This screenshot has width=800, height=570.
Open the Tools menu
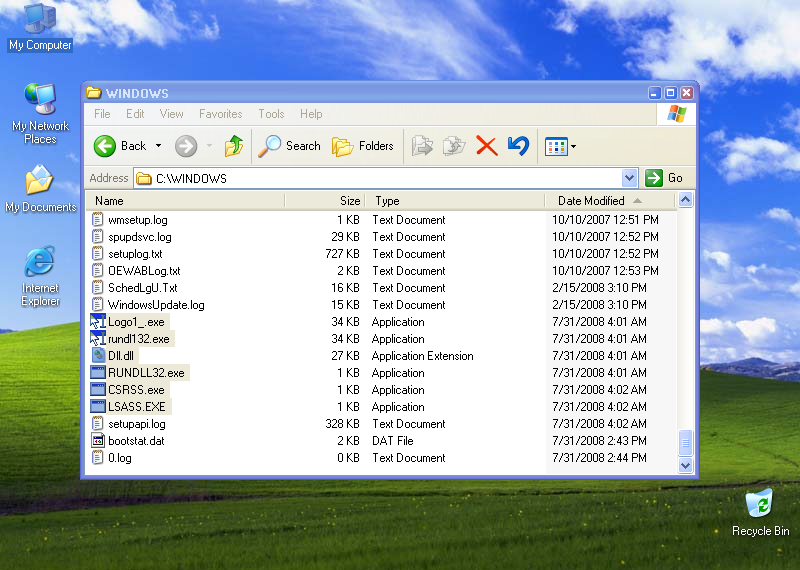click(x=271, y=114)
